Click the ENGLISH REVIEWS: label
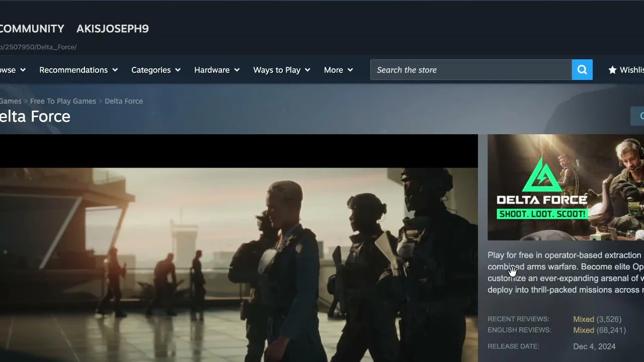 coord(519,330)
